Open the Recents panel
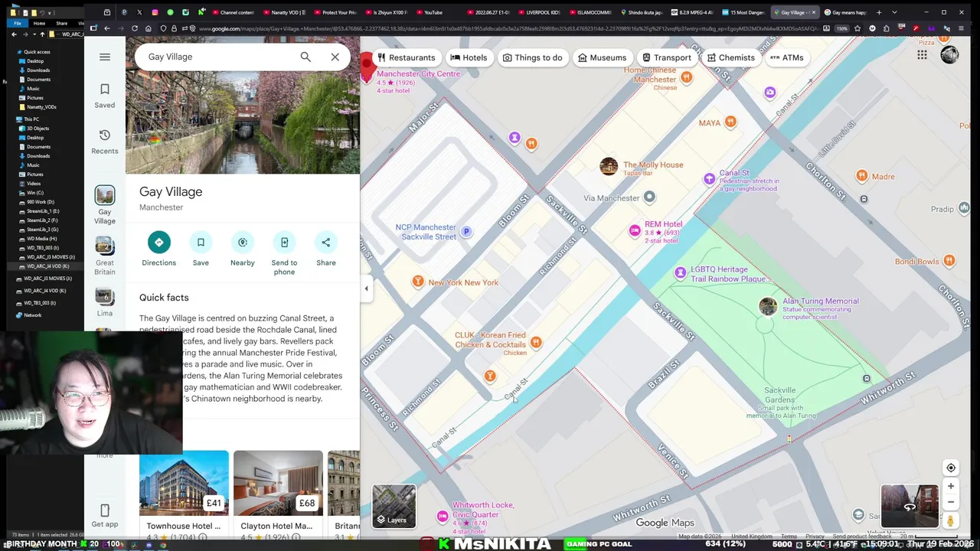Image resolution: width=980 pixels, height=551 pixels. coord(105,142)
